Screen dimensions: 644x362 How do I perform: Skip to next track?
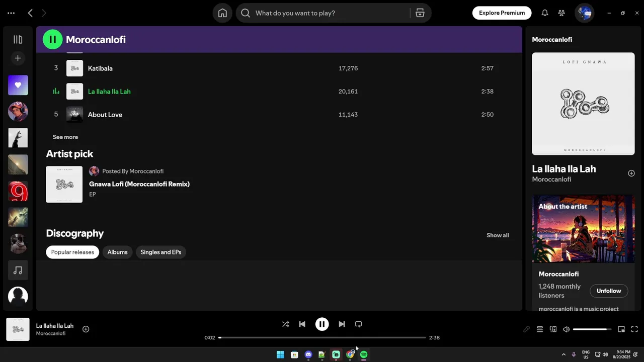coord(342,324)
